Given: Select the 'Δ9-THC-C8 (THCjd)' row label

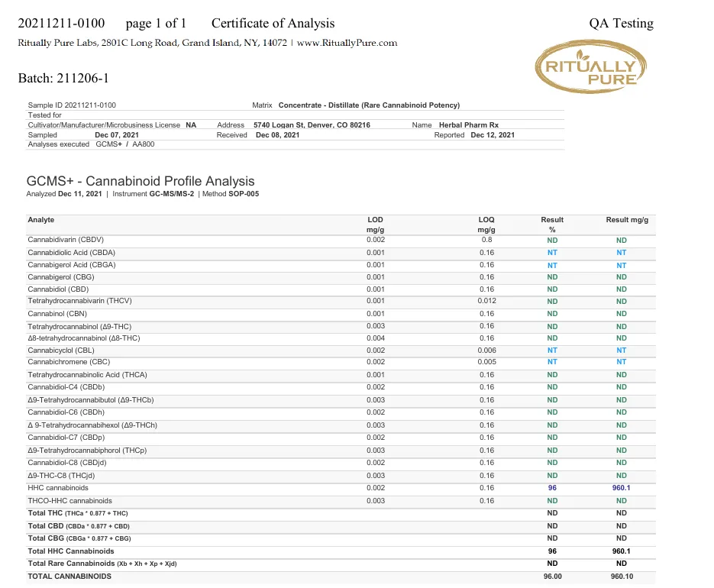Looking at the screenshot, I should [x=61, y=476].
